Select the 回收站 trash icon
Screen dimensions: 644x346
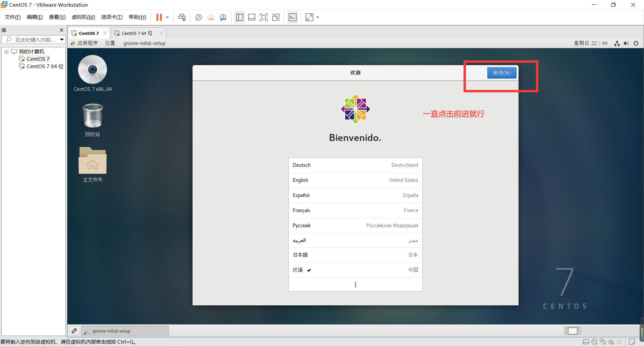[93, 120]
